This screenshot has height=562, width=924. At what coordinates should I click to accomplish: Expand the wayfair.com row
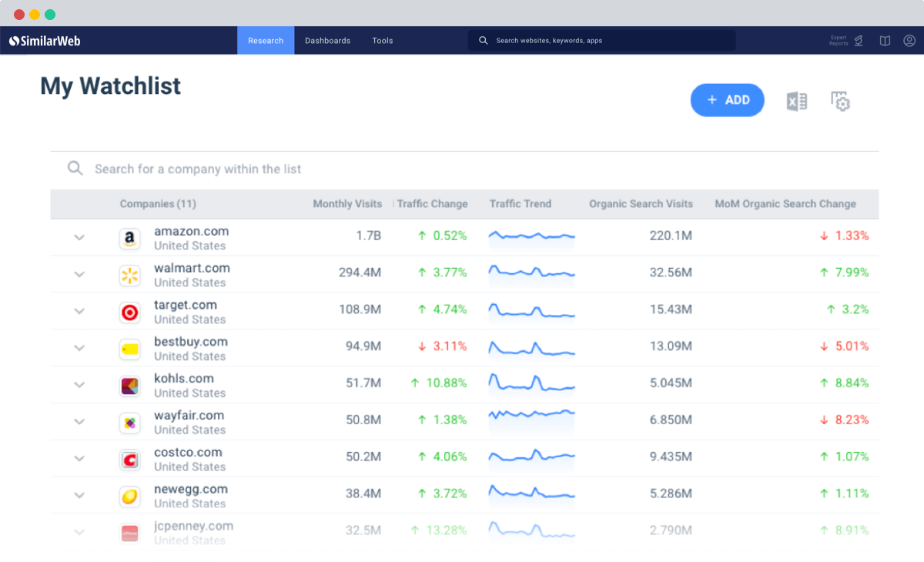point(79,422)
